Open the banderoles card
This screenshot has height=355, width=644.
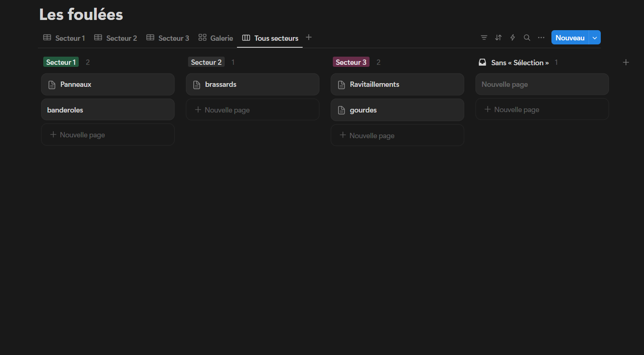108,110
